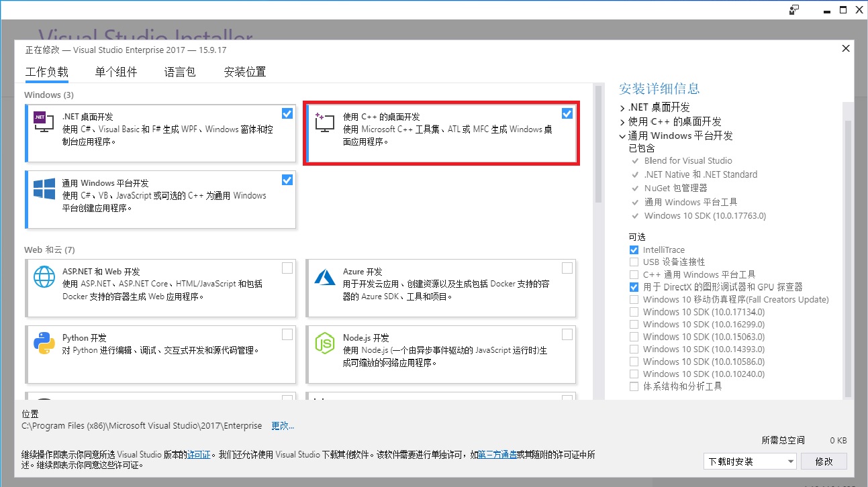The width and height of the screenshot is (868, 487).
Task: Click the Node.js development icon
Action: coord(324,343)
